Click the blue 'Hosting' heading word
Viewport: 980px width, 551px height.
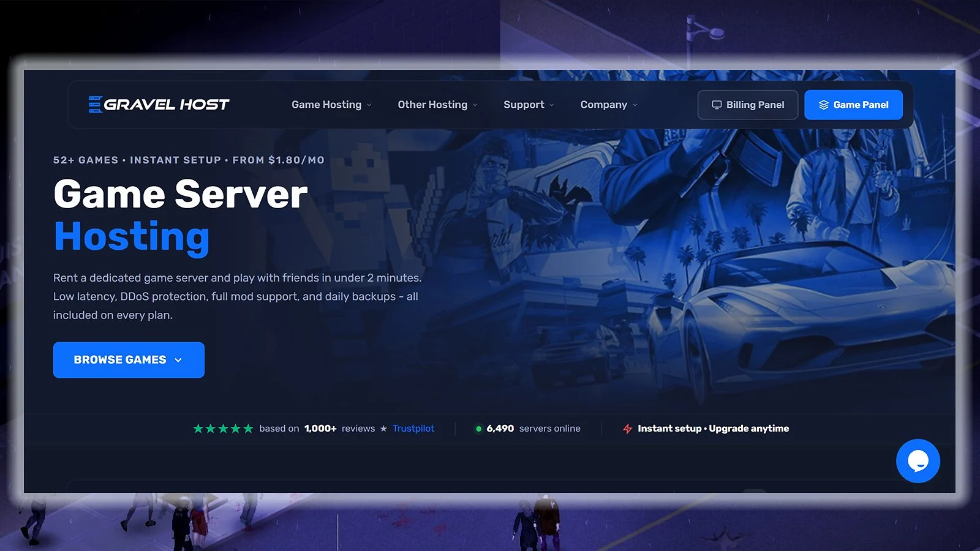[x=132, y=237]
